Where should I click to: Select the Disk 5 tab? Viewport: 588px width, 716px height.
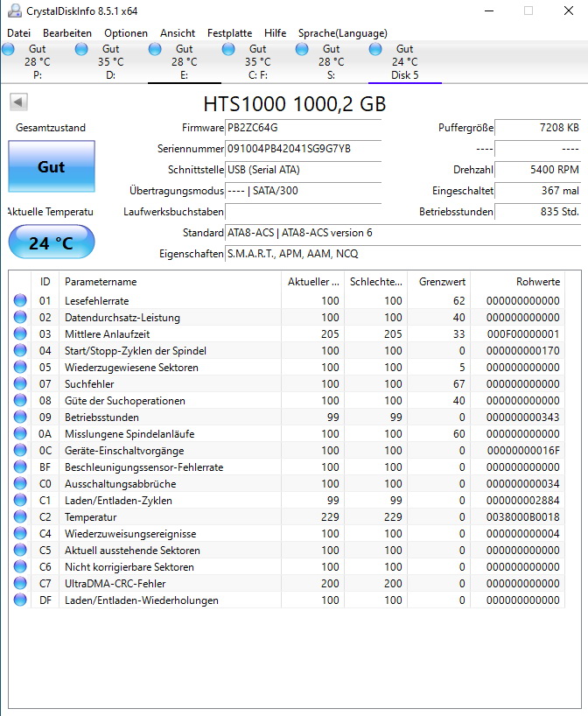click(x=405, y=61)
